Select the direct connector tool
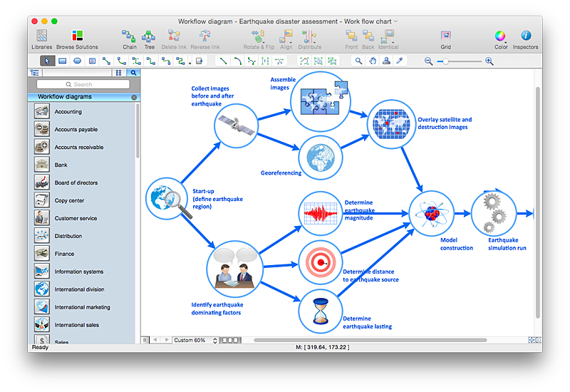570x392 pixels. click(106, 61)
